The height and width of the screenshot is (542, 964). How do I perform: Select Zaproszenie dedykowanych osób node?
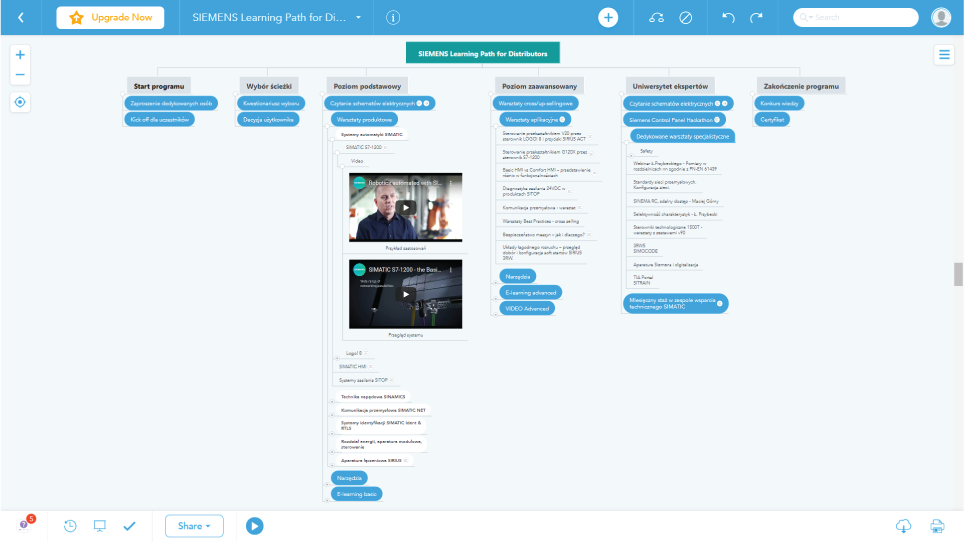(x=171, y=103)
